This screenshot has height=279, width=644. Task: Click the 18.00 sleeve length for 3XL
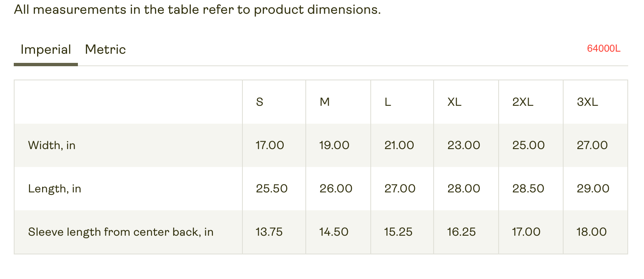(x=592, y=232)
